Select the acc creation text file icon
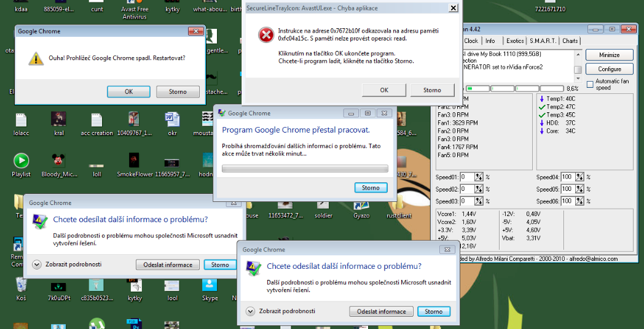The image size is (644, 329). pos(96,125)
